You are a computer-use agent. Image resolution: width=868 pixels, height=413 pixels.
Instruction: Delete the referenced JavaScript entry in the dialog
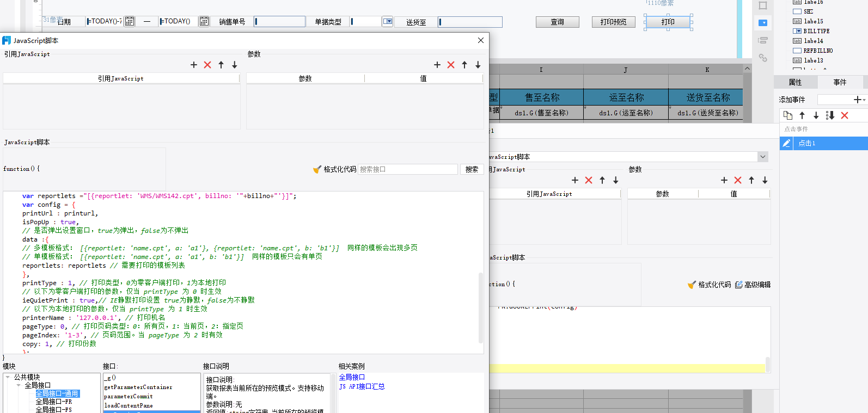[x=207, y=65]
